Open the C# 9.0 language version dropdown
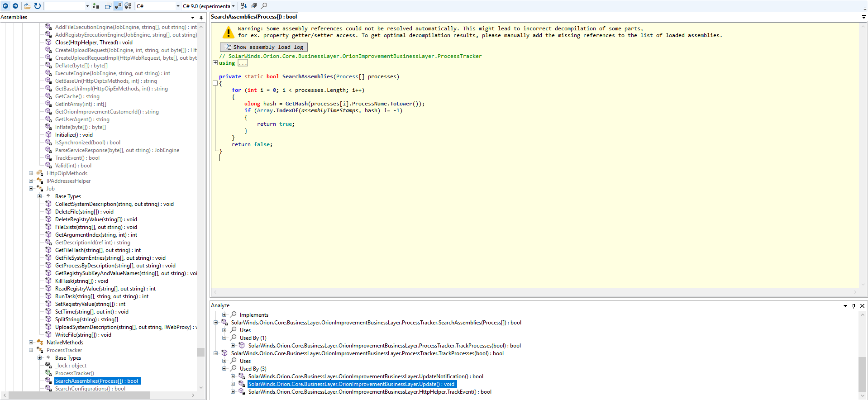Image resolution: width=868 pixels, height=400 pixels. coord(209,6)
